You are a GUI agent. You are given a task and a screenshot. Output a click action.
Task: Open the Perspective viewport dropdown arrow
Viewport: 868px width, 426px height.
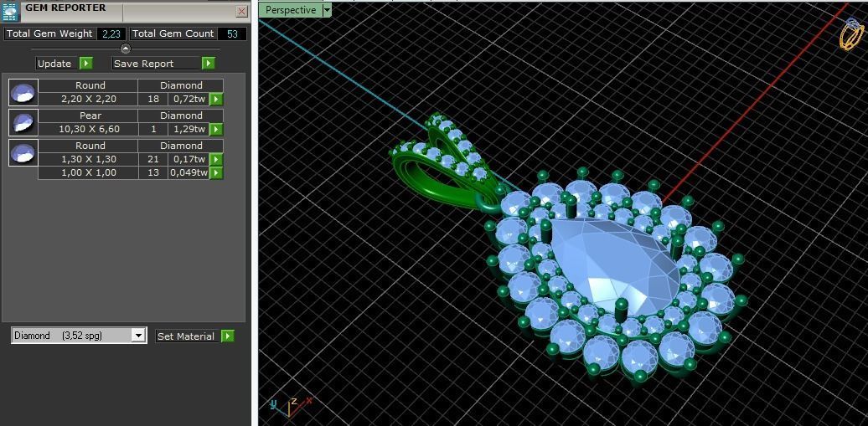pos(327,10)
